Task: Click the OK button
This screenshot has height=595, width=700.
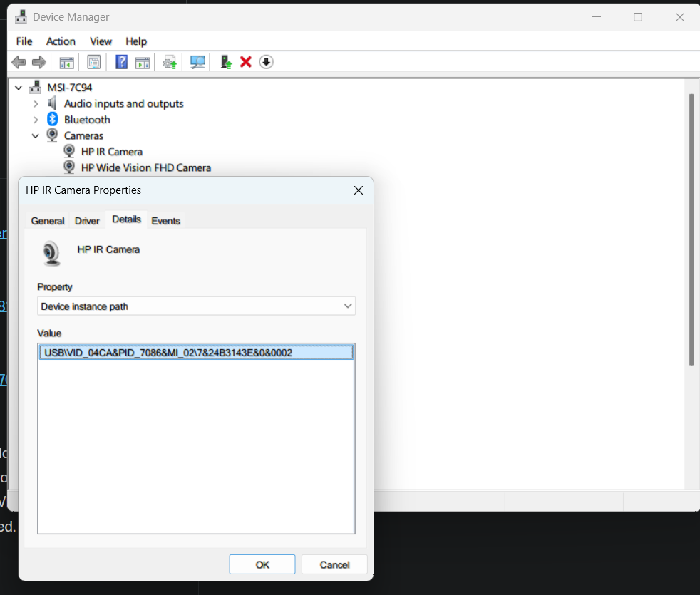Action: coord(262,564)
